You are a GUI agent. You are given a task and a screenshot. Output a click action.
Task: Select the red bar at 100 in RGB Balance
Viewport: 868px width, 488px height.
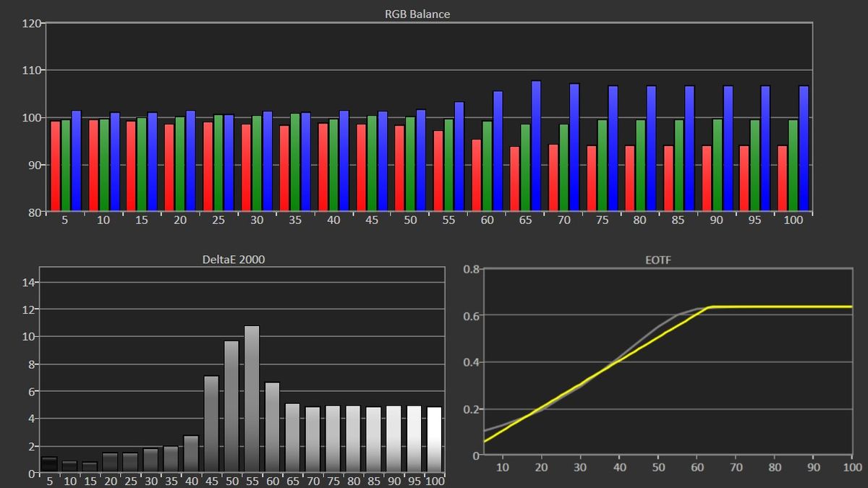(x=782, y=179)
